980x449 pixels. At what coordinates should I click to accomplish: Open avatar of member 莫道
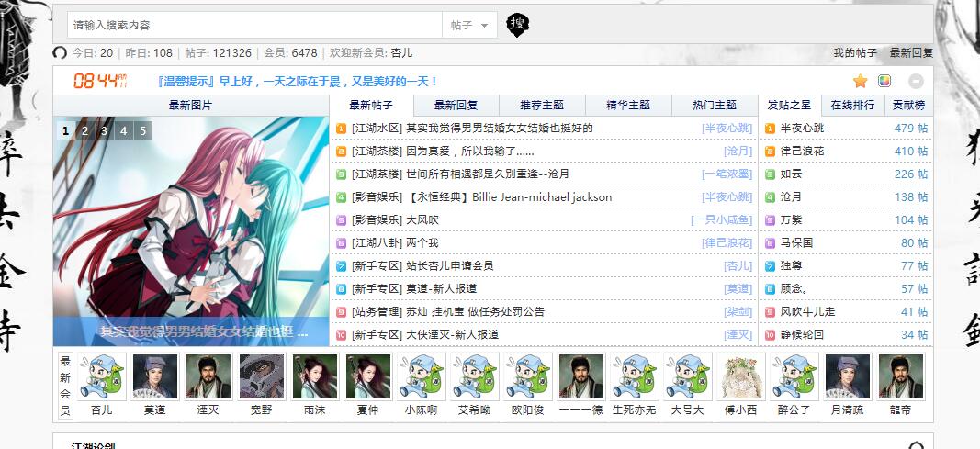pyautogui.click(x=155, y=376)
